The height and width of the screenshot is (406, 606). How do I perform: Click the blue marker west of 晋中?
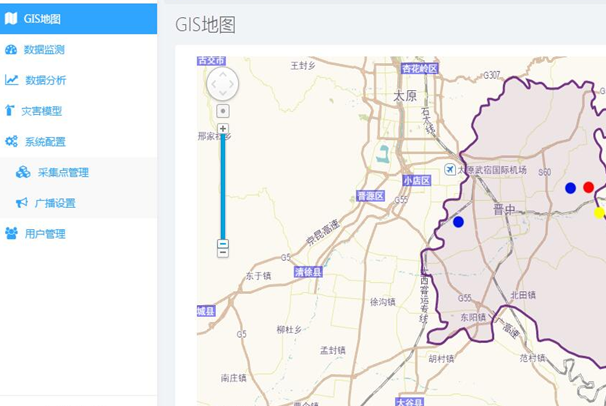[x=458, y=221]
